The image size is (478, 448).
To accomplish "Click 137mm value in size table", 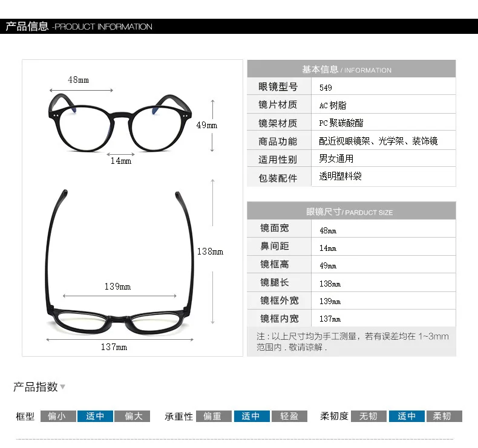I will 330,319.
